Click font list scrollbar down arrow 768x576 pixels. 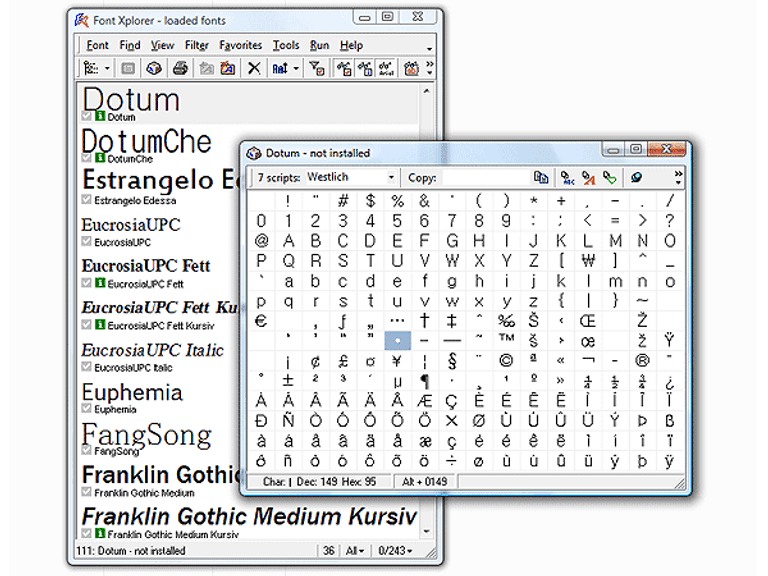(426, 531)
